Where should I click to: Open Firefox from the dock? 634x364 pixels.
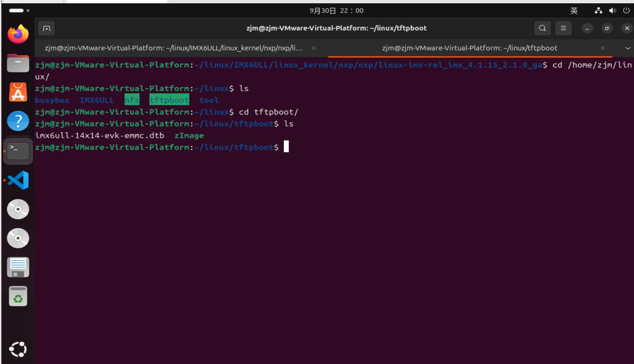click(18, 34)
